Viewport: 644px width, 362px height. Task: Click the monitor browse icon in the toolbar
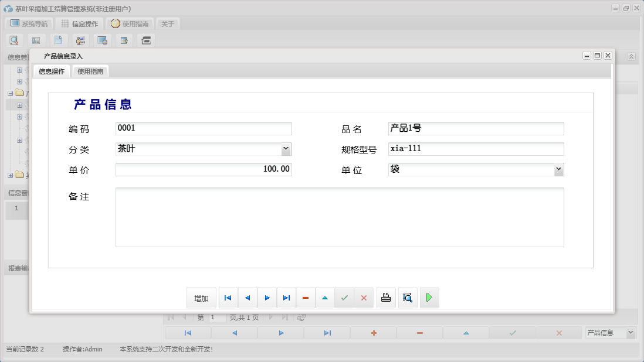click(102, 40)
